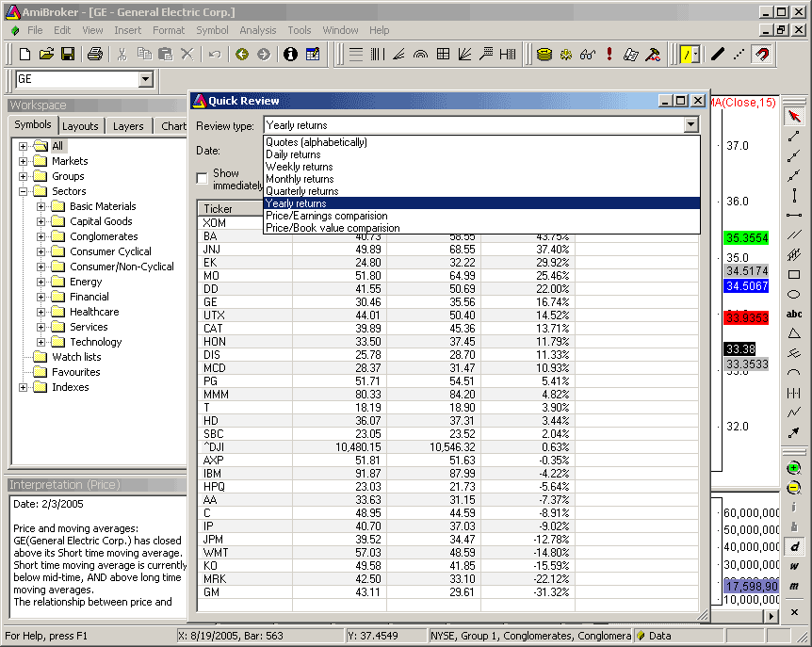Choose Quarterly returns review type
Screen dimensions: 812x647
[481, 191]
